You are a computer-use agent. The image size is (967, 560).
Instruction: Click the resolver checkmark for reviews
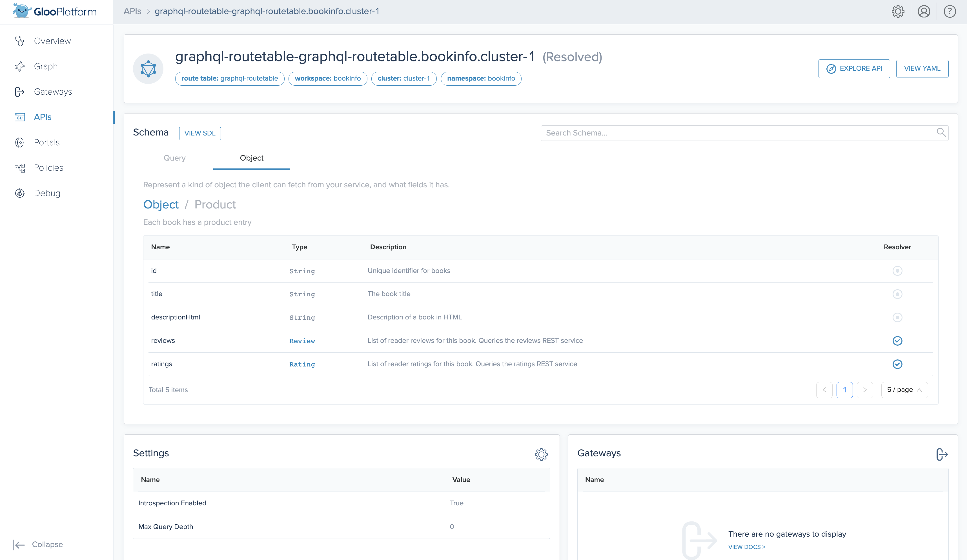coord(897,341)
